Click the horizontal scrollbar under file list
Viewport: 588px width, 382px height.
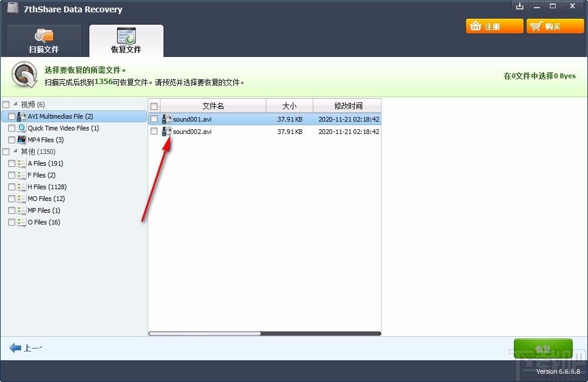(205, 333)
